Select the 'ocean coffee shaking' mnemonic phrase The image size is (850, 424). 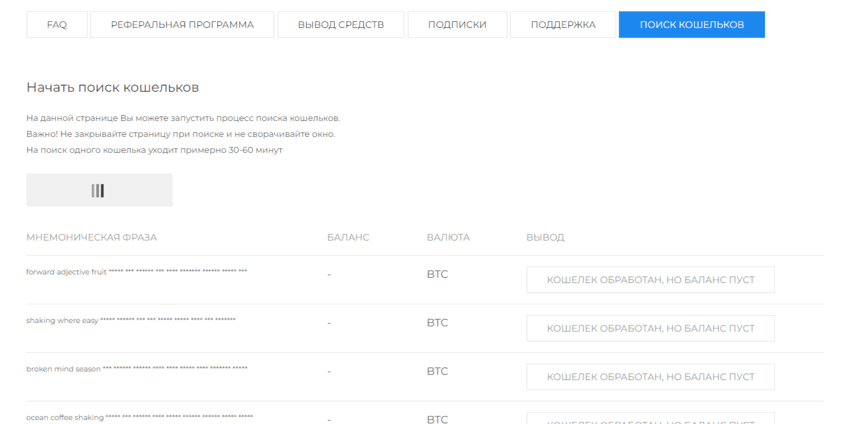(139, 417)
